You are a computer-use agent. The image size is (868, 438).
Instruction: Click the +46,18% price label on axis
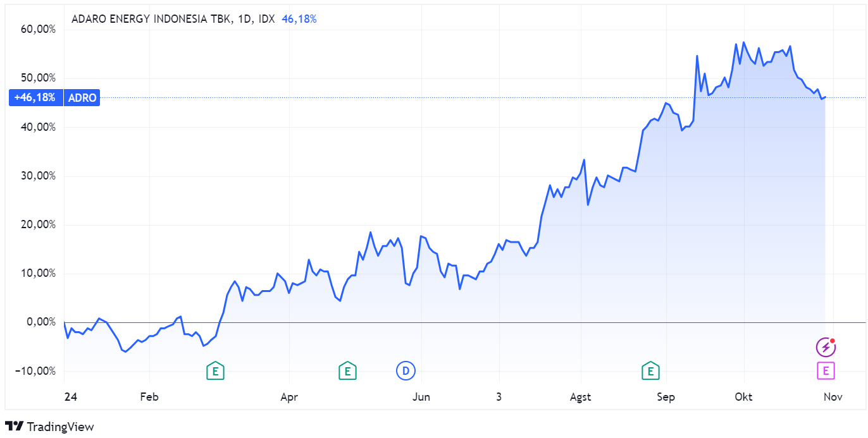[x=35, y=98]
